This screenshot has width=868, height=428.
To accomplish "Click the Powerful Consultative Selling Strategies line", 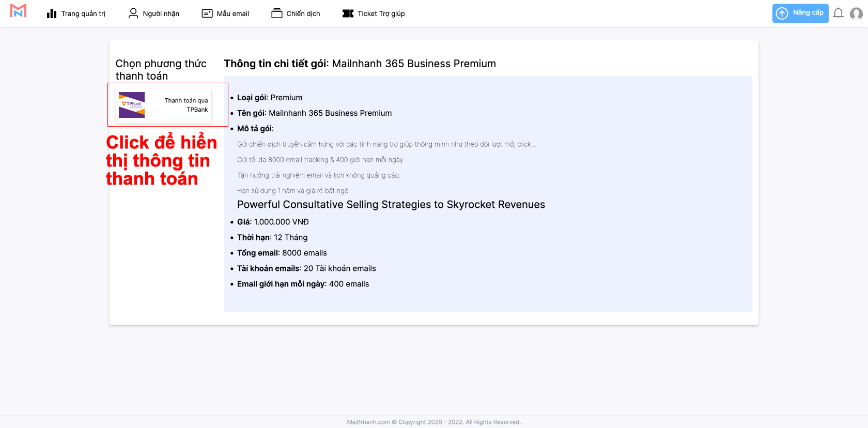I will 391,205.
